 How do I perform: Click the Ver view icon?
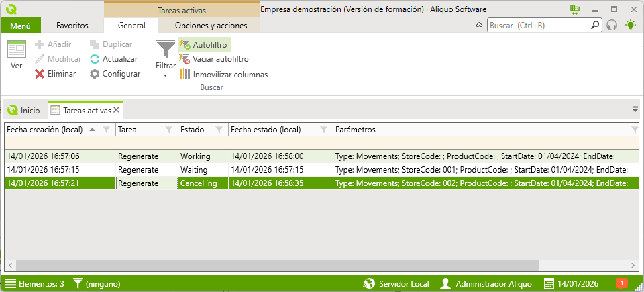(x=17, y=50)
